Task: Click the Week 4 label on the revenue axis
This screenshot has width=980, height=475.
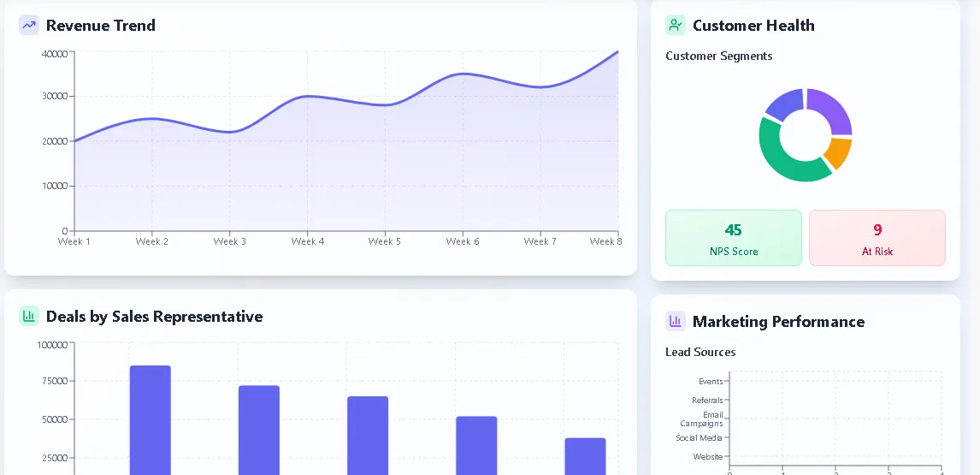Action: (x=308, y=241)
